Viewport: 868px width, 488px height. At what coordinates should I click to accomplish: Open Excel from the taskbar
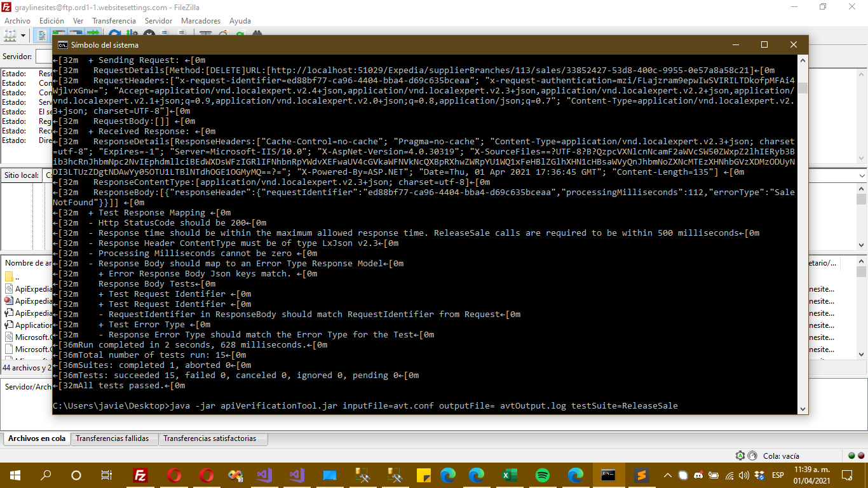click(509, 475)
